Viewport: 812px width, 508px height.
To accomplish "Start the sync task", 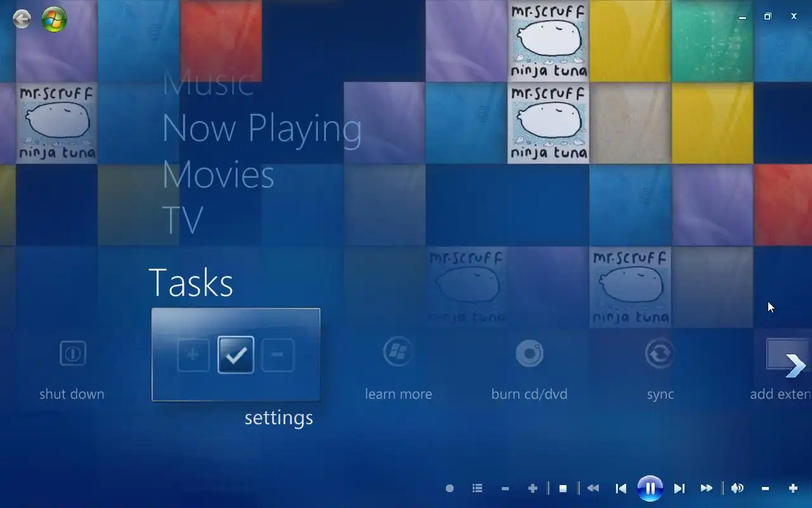I will click(x=660, y=353).
